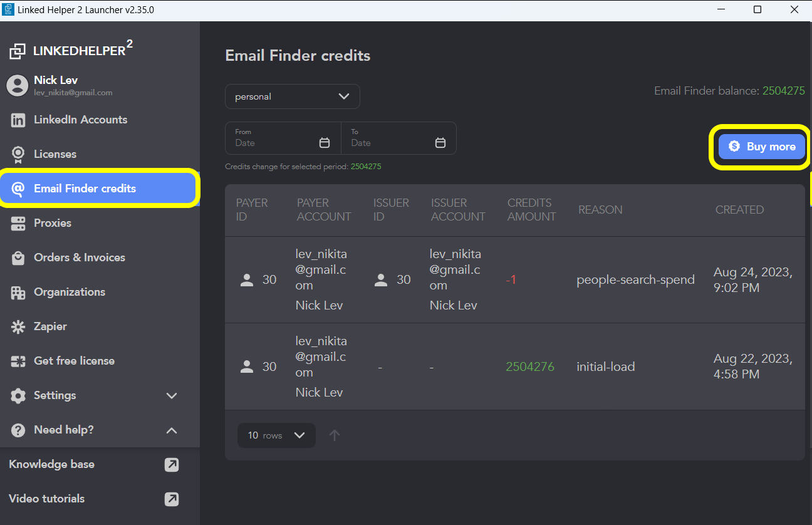Viewport: 812px width, 525px height.
Task: Click the Credits change for selected period text
Action: pyautogui.click(x=303, y=167)
